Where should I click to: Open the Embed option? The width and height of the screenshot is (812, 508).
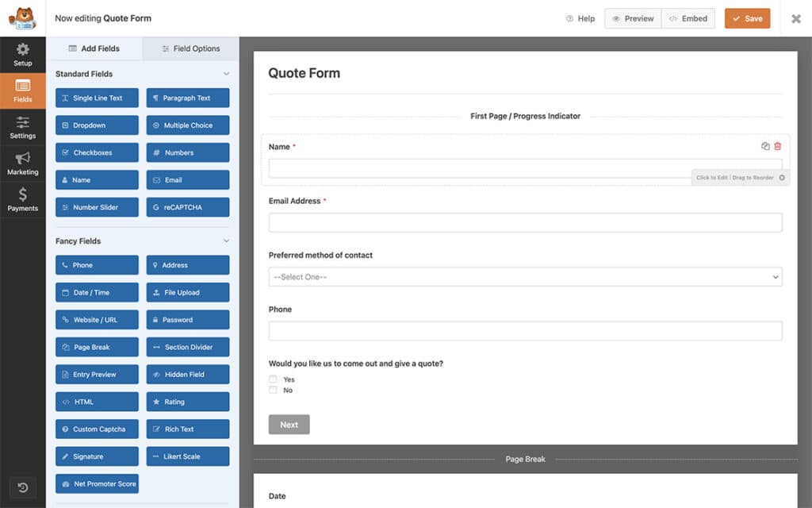pos(688,19)
